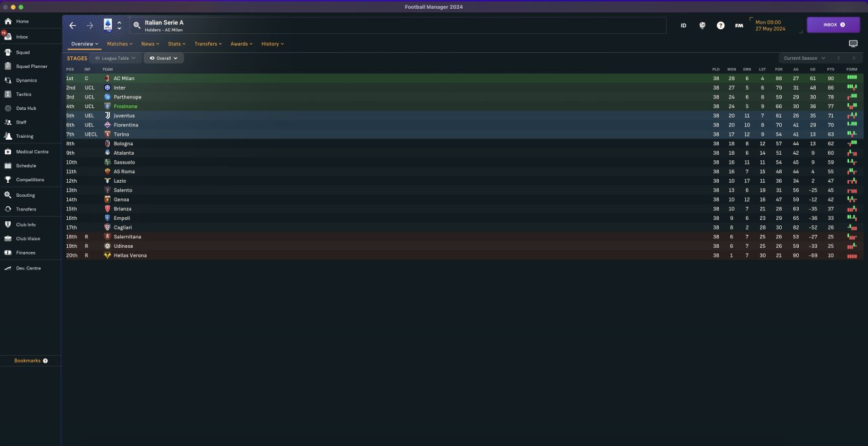868x446 pixels.
Task: Expand the Overall view dropdown
Action: pos(164,58)
